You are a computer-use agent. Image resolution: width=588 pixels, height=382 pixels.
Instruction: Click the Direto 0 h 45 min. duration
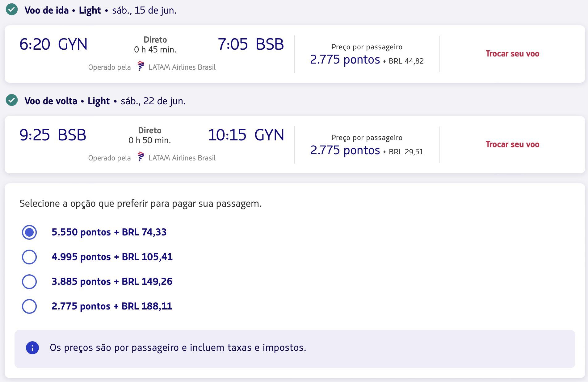tap(155, 45)
